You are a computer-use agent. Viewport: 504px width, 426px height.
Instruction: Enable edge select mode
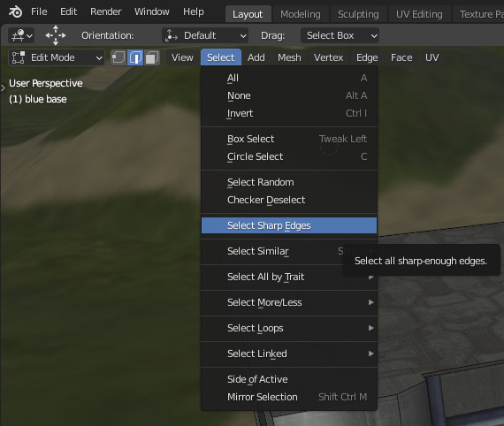(135, 57)
